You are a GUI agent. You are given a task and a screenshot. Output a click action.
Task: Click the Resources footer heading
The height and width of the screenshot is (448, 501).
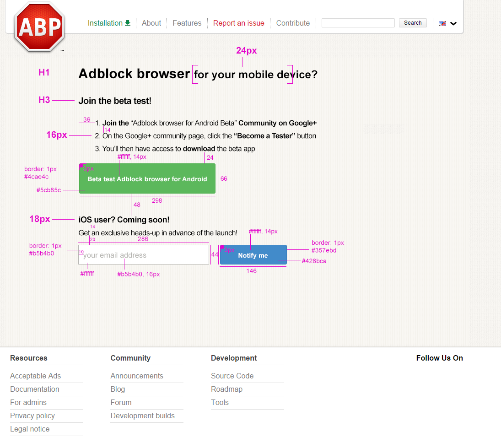pos(29,358)
